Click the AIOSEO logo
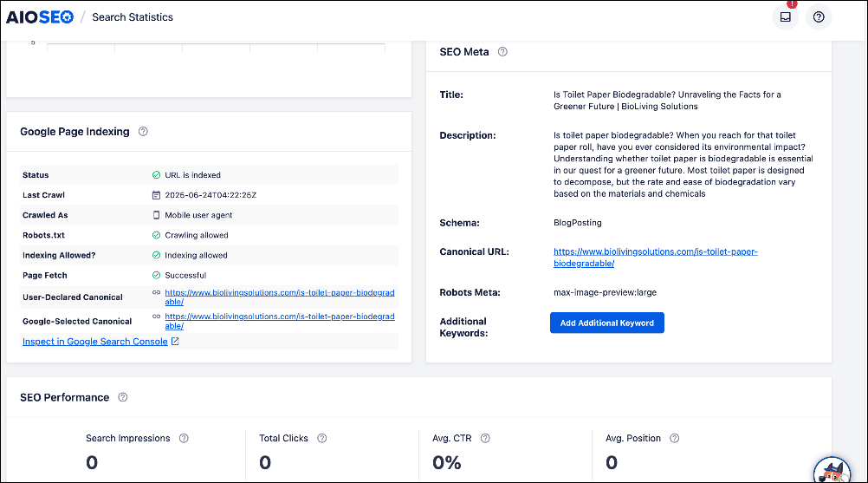 point(40,17)
